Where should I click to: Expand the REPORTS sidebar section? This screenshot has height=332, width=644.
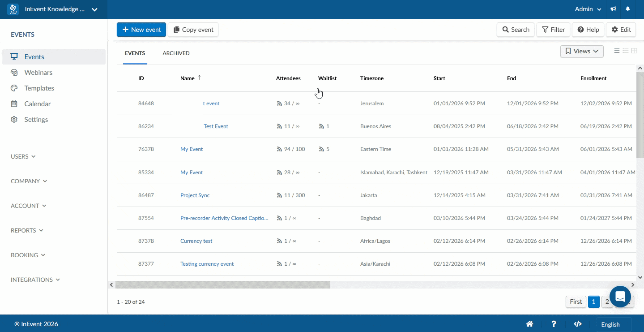(x=27, y=230)
